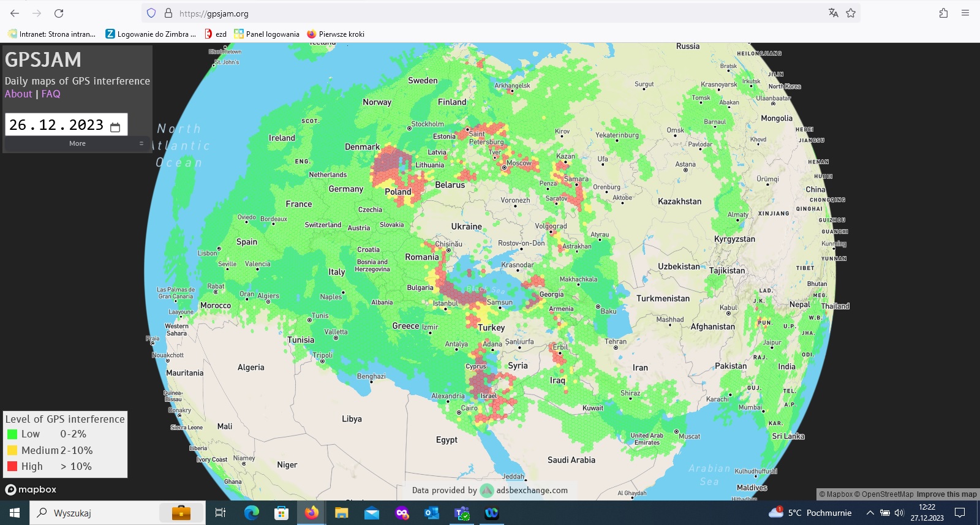Open the FAQ link
Screen dimensions: 980x525
click(51, 94)
